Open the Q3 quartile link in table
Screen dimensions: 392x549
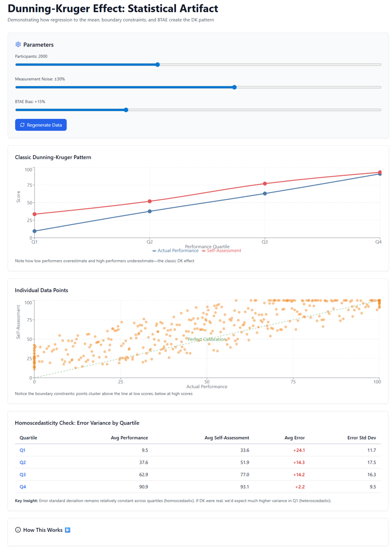[22, 475]
